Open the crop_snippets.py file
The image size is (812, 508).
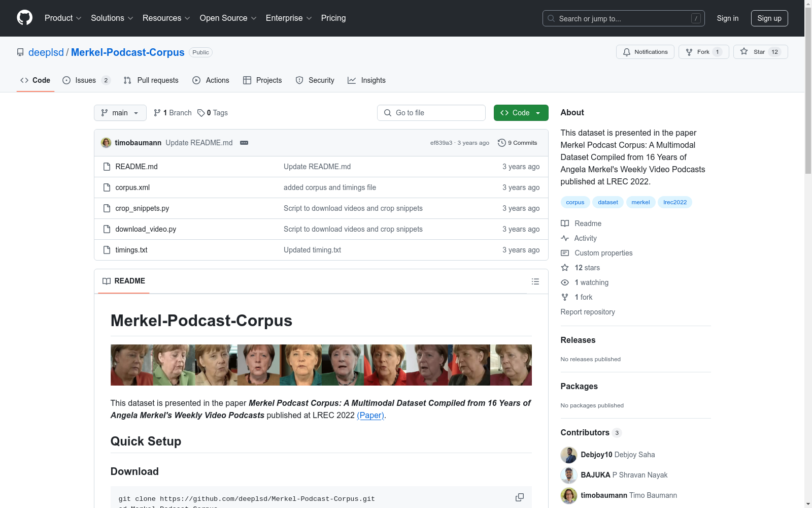(142, 208)
